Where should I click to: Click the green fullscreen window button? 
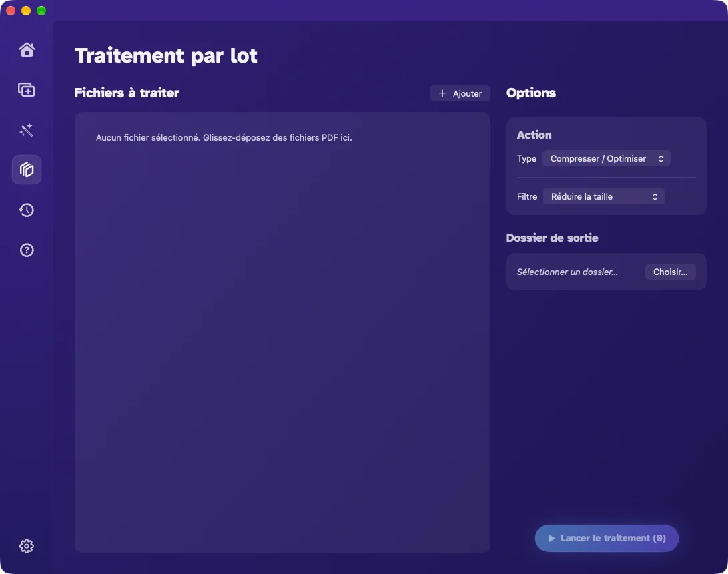pyautogui.click(x=41, y=11)
